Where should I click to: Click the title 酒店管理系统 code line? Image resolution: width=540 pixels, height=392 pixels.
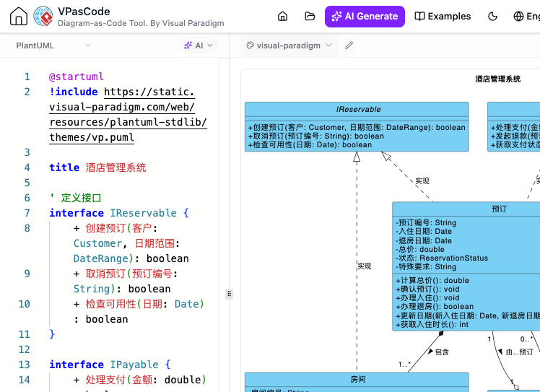point(97,167)
